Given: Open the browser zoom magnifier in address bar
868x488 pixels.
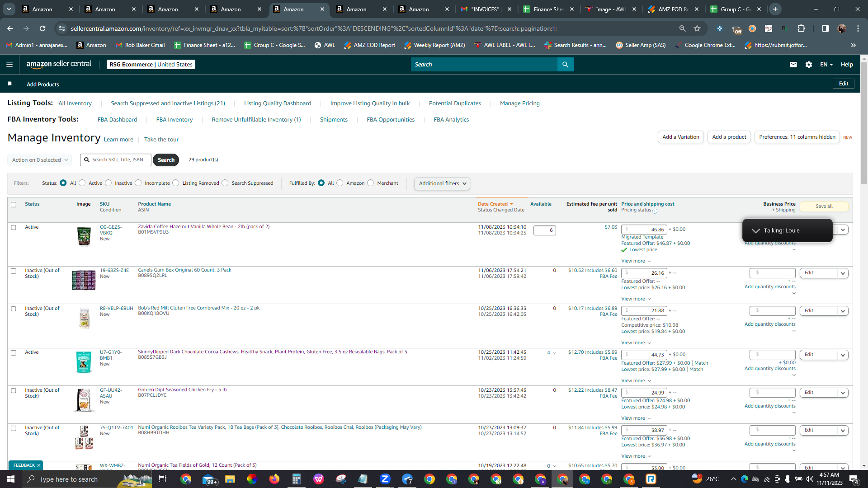Looking at the screenshot, I should point(682,28).
